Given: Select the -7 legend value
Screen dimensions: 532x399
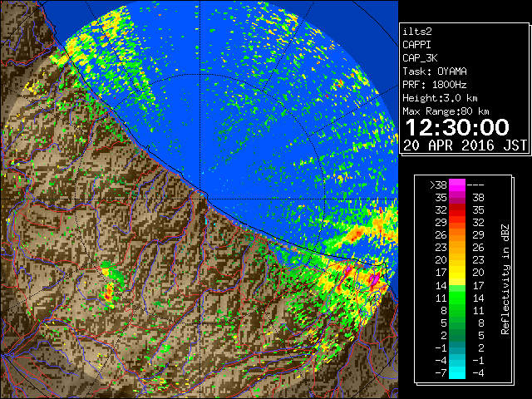Looking at the screenshot, I should point(441,372).
